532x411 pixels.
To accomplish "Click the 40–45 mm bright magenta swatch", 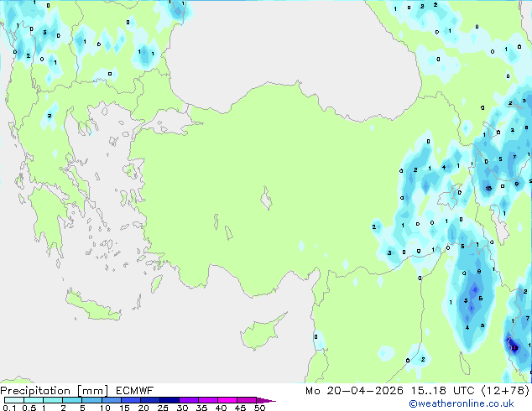I will 227,400.
